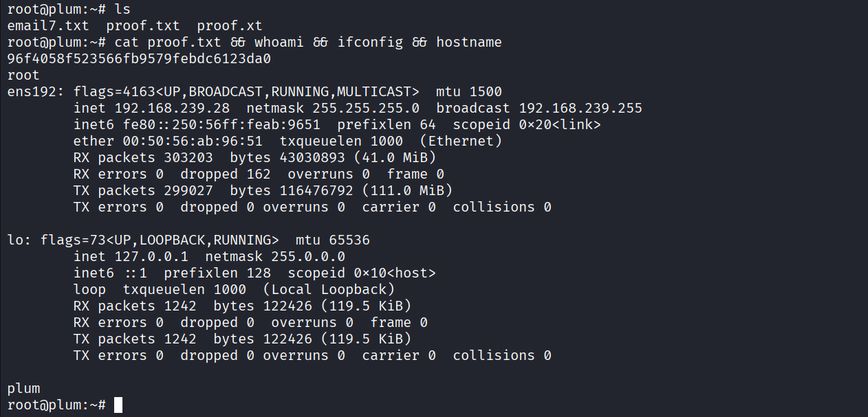This screenshot has width=868, height=417.
Task: Click the "ls" command on the first line
Action: click(122, 10)
